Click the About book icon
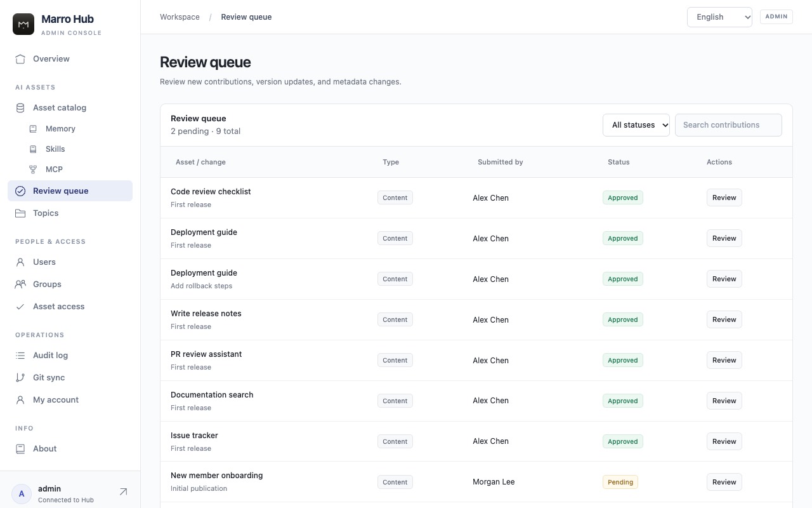The width and height of the screenshot is (812, 508). (20, 449)
